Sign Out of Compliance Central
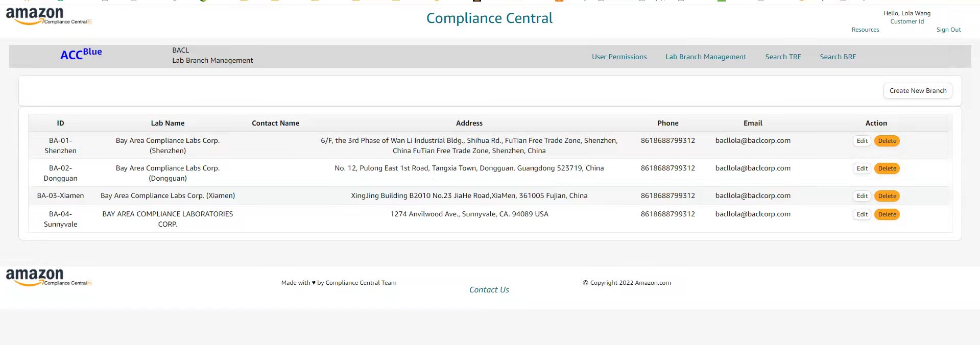This screenshot has height=345, width=980. pos(948,30)
